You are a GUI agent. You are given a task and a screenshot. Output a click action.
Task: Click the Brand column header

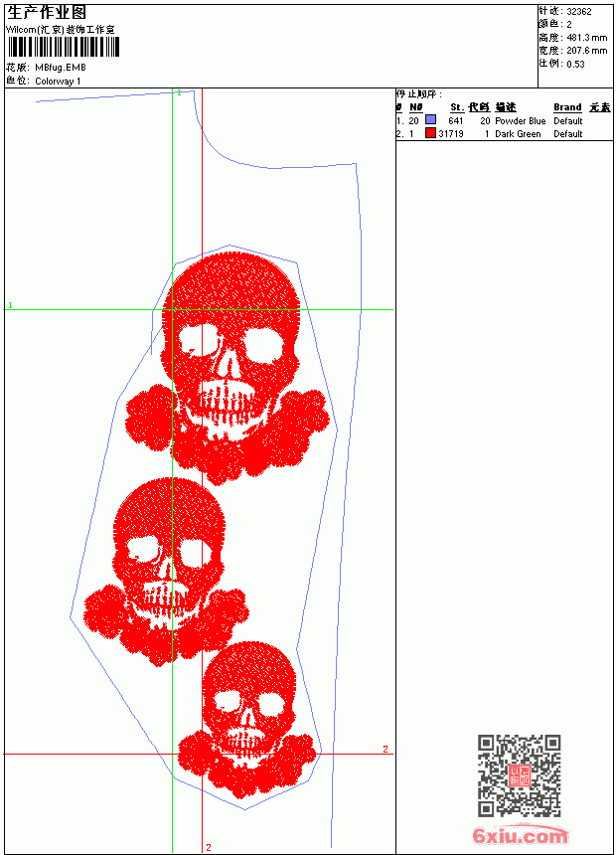567,107
